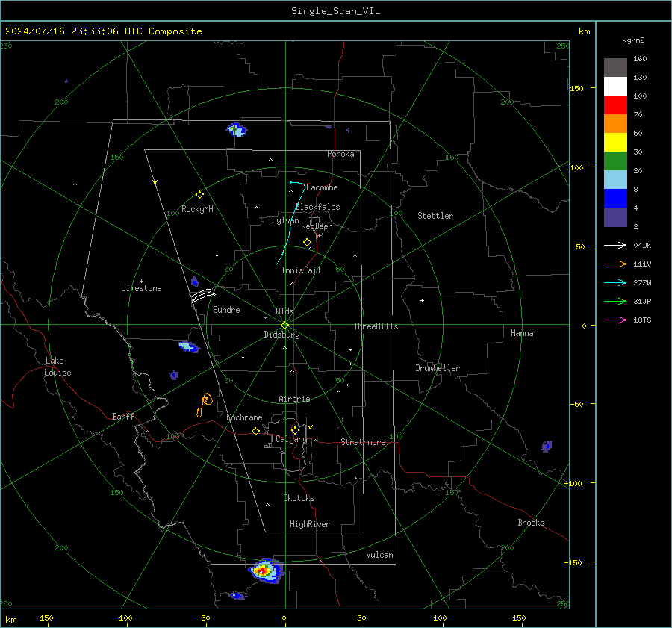Click the Hanna town label

tap(522, 333)
